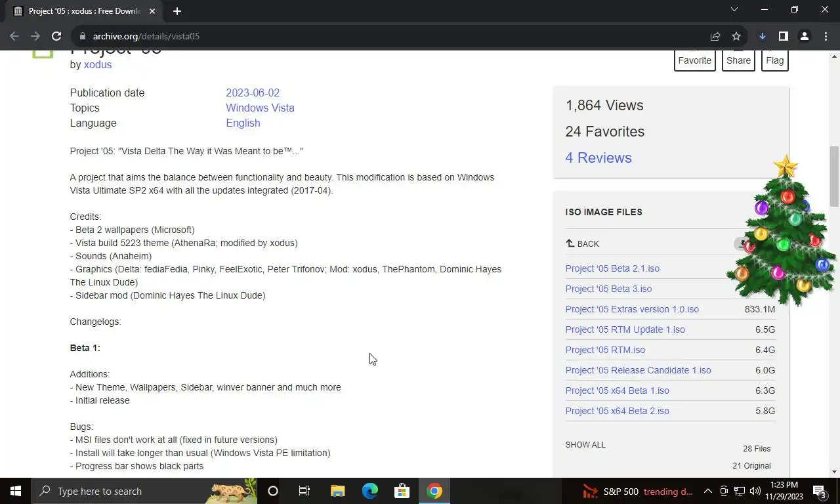Viewport: 840px width, 504px height.
Task: Select the Project '05 xodus tab
Action: tap(85, 11)
